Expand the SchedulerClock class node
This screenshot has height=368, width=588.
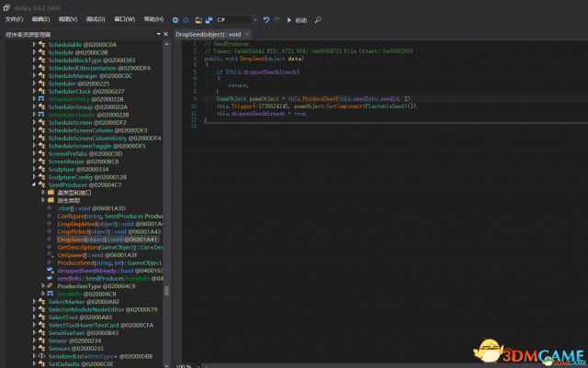click(x=34, y=91)
